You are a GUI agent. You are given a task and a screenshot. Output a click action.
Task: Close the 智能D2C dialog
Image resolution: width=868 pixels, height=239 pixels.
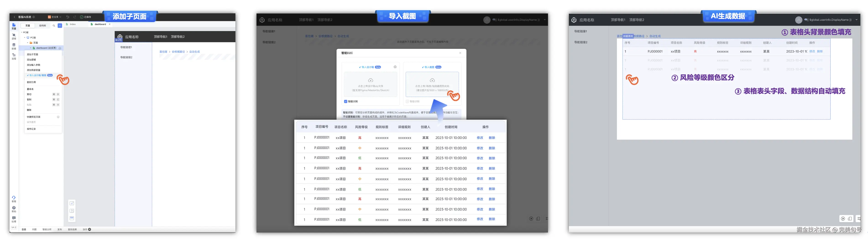coord(460,53)
